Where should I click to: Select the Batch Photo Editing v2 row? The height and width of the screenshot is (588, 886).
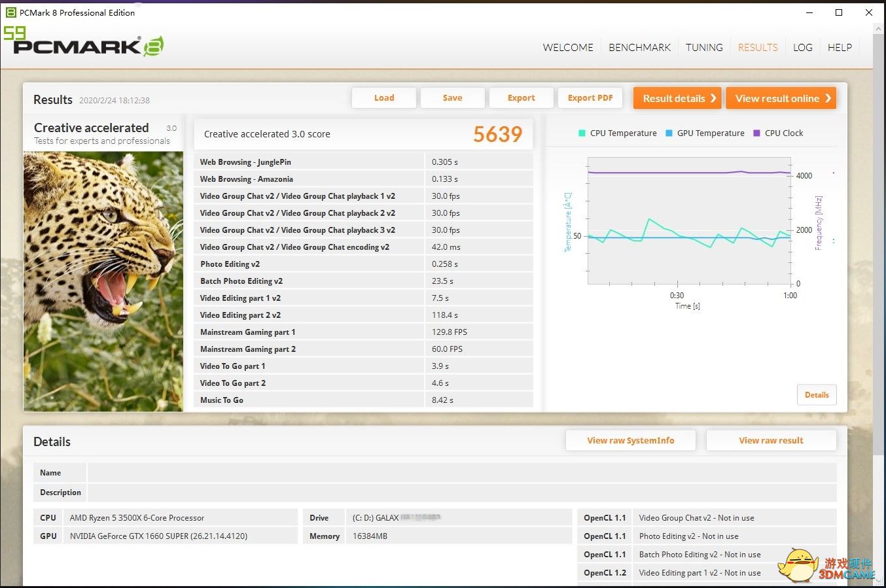point(363,281)
